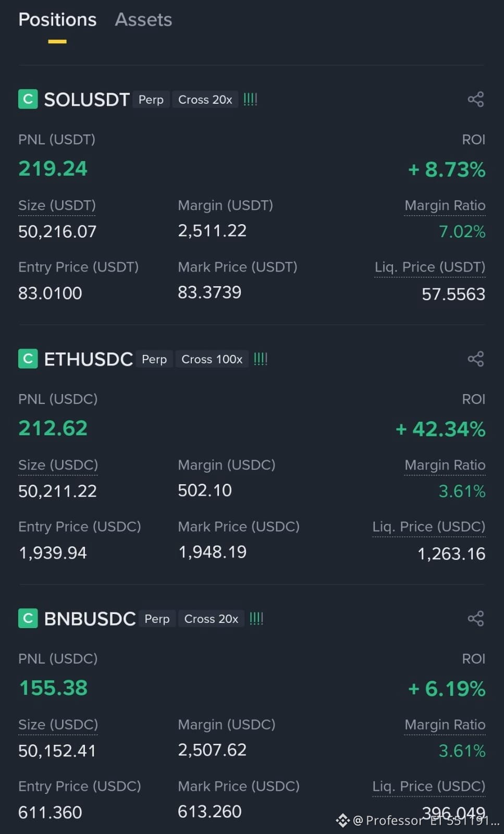The height and width of the screenshot is (834, 504).
Task: Tap the SOLUSDT Liq. Price (USDT) label
Action: [x=430, y=267]
